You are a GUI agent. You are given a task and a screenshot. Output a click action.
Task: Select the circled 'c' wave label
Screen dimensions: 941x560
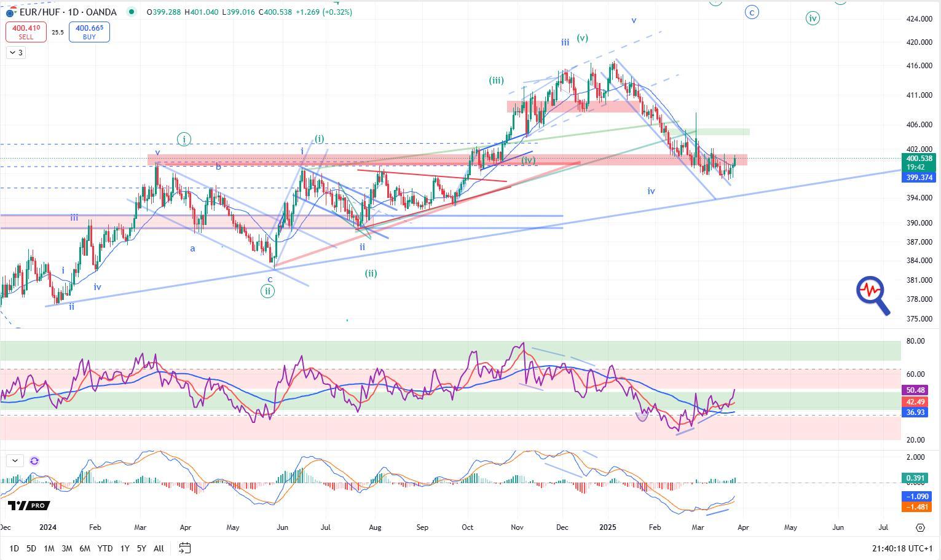pos(752,12)
